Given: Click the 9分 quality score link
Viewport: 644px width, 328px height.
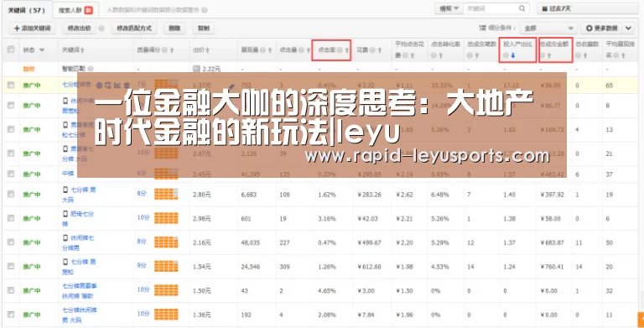Looking at the screenshot, I should (x=142, y=266).
